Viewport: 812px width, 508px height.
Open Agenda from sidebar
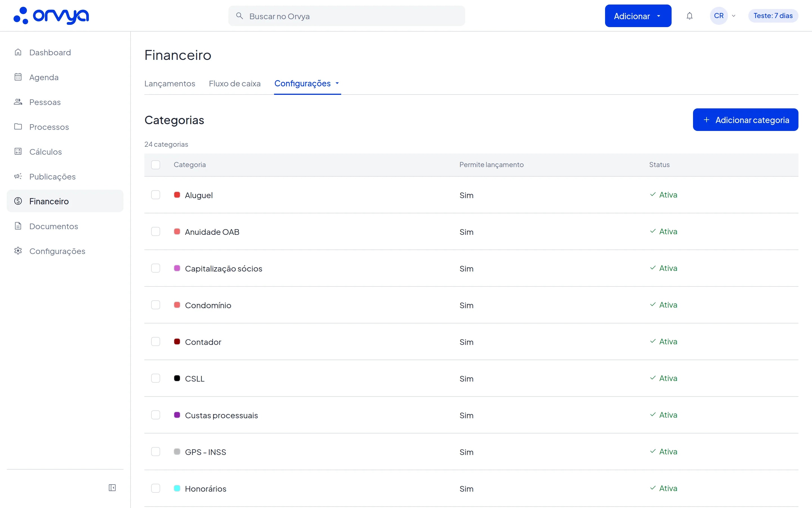pos(65,77)
